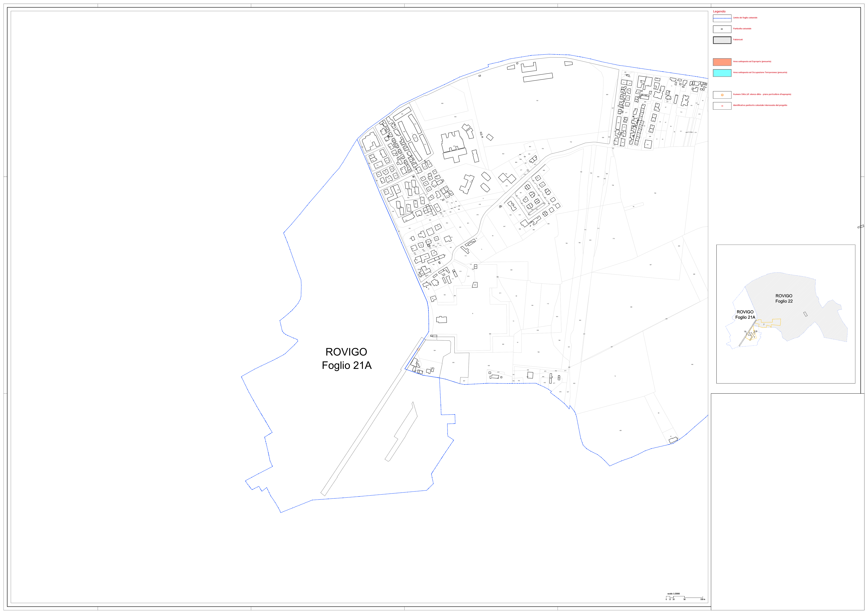
Task: Click the 'Legenda' heading
Action: [719, 11]
